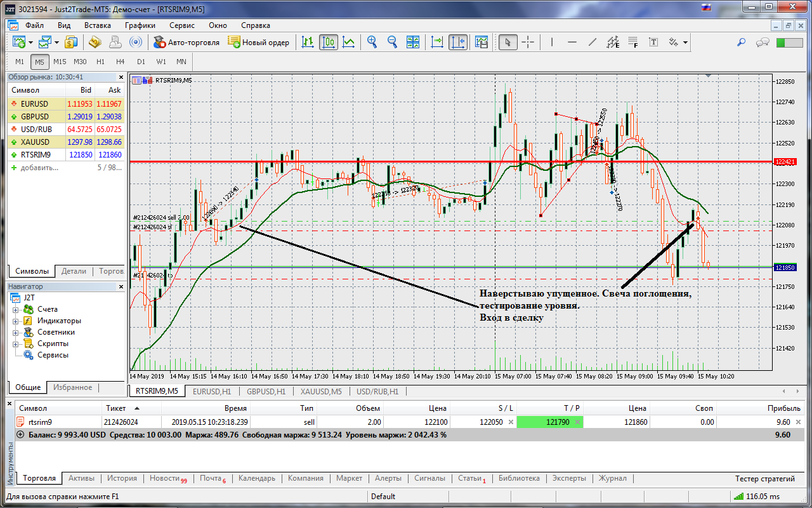Select the H4 timeframe
Screen dimensions: 812x508
pos(121,62)
